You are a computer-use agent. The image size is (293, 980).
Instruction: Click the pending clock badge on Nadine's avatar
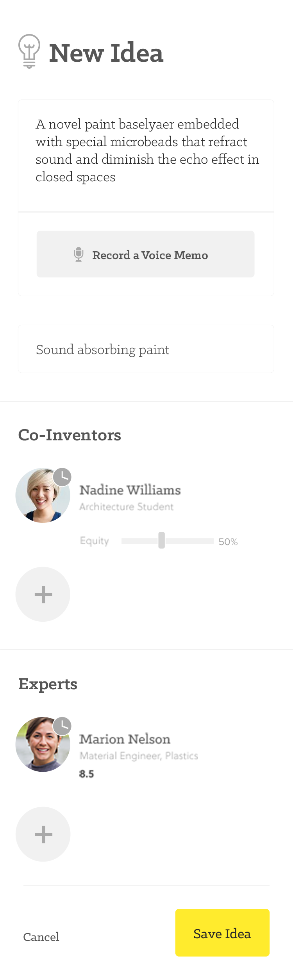62,477
